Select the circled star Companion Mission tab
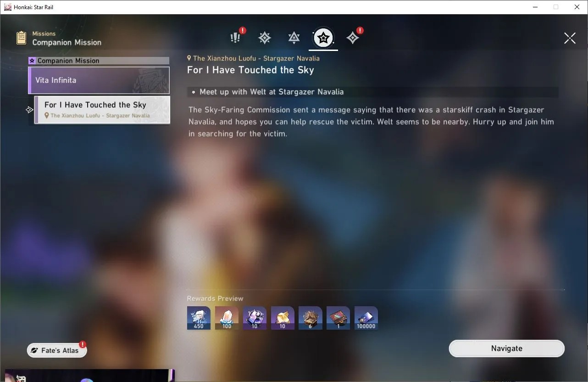 pos(323,38)
